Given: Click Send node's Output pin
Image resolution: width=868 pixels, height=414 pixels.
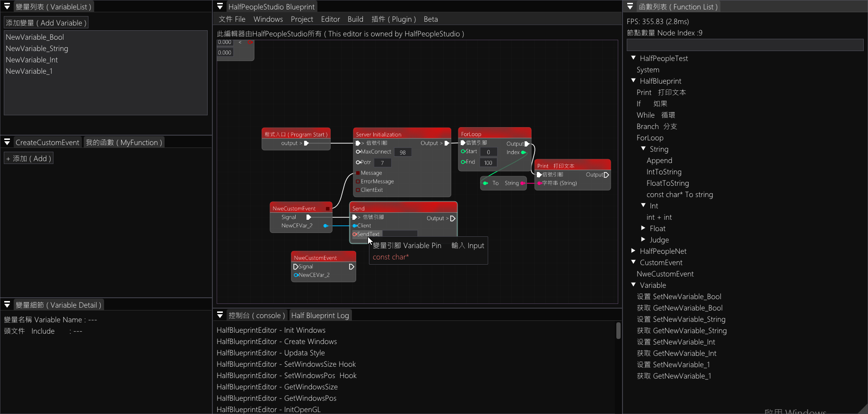Looking at the screenshot, I should pos(453,218).
